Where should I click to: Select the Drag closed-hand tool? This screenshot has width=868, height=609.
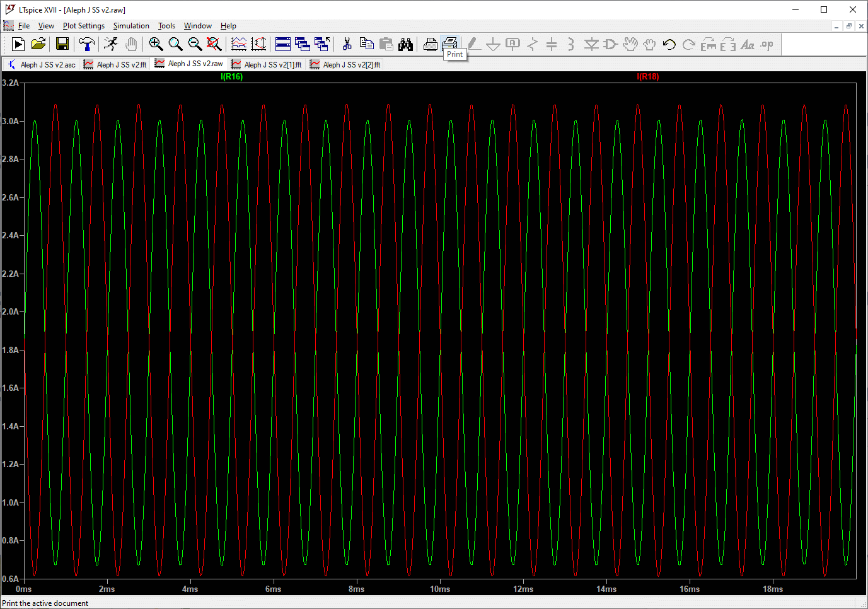coord(649,44)
